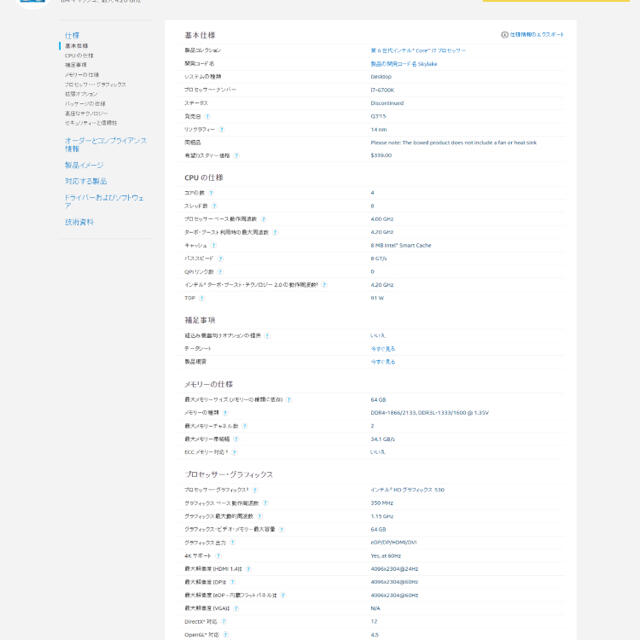Jump to 拡張オプション in sidebar

(81, 94)
